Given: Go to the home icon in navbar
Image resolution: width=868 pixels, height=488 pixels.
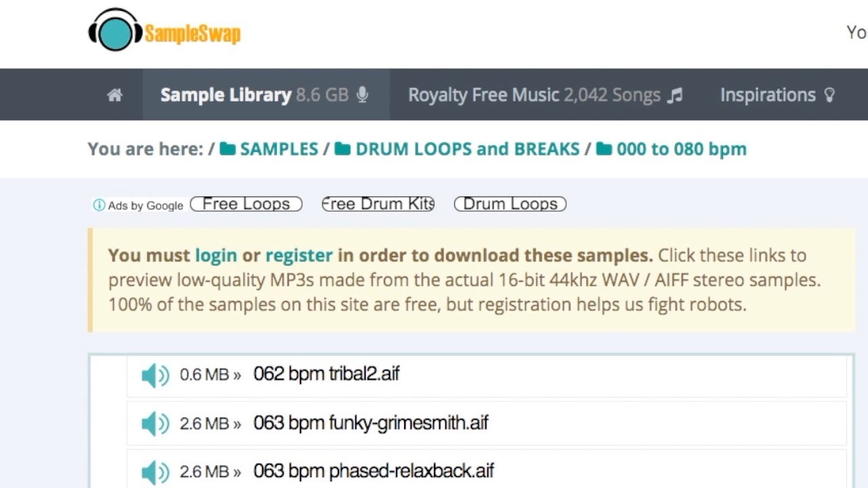Looking at the screenshot, I should [115, 95].
